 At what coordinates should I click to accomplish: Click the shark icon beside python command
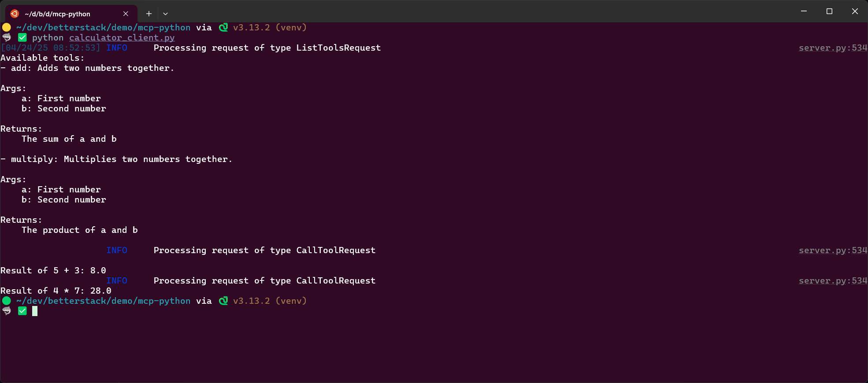click(7, 37)
